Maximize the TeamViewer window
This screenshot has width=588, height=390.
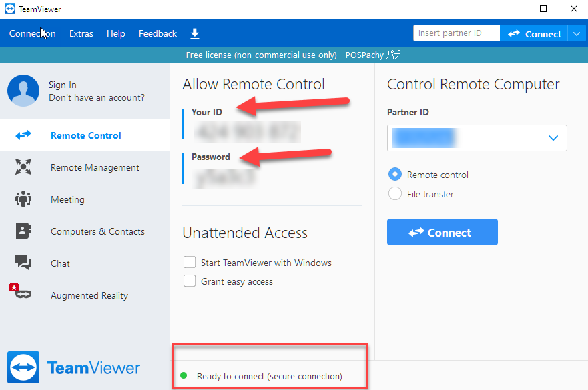coord(543,9)
